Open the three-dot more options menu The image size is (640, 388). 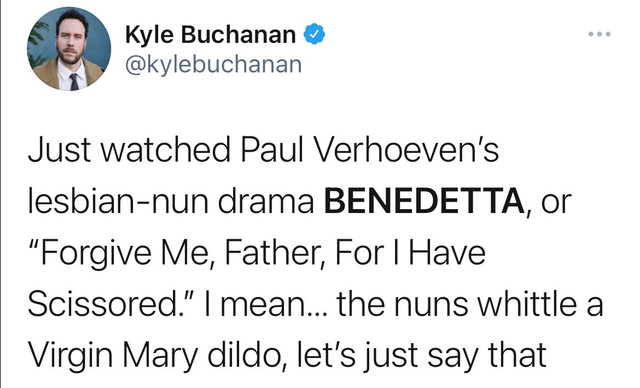(599, 34)
